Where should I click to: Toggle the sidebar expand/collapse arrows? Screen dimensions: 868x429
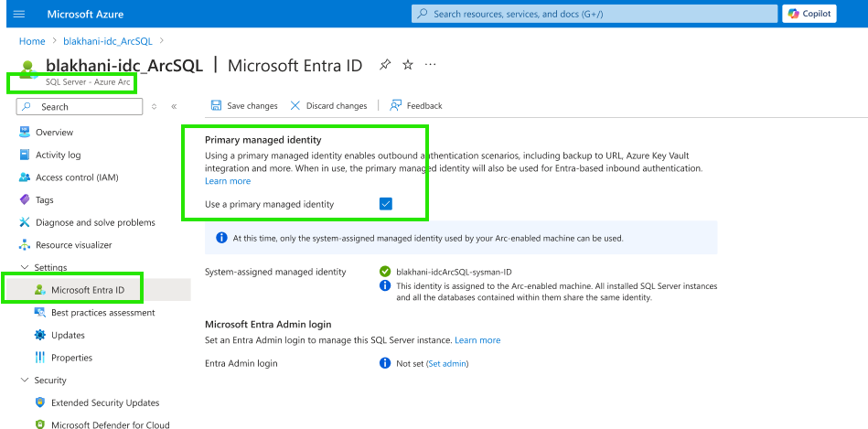coord(155,107)
